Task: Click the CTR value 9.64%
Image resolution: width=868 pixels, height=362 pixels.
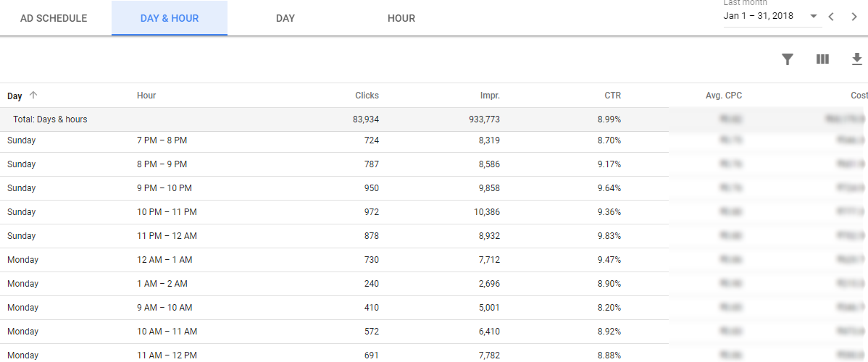Action: pyautogui.click(x=609, y=188)
